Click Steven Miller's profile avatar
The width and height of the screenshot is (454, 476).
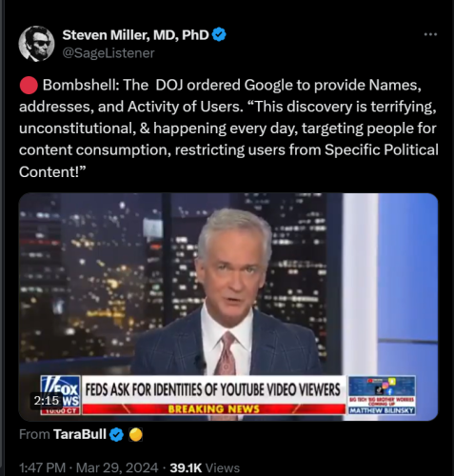click(x=36, y=44)
